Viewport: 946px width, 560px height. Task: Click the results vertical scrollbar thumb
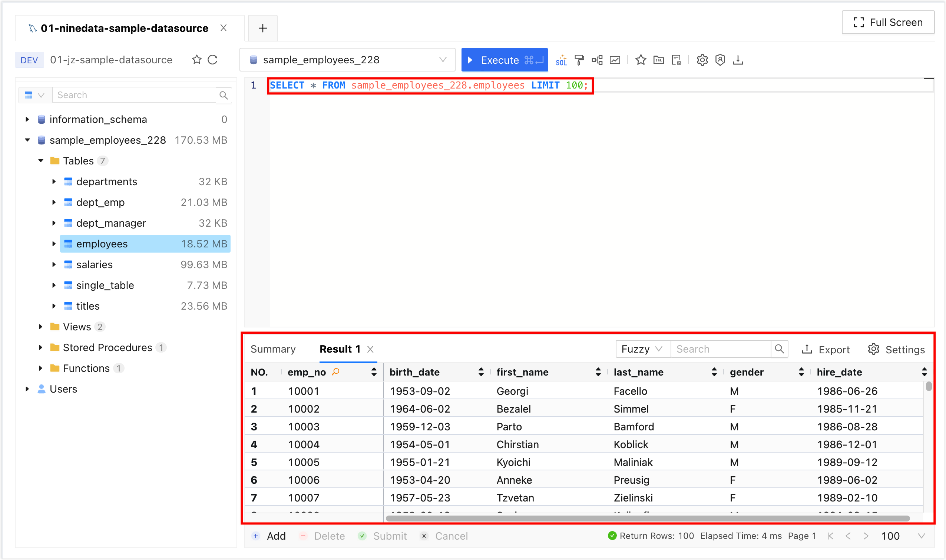929,386
